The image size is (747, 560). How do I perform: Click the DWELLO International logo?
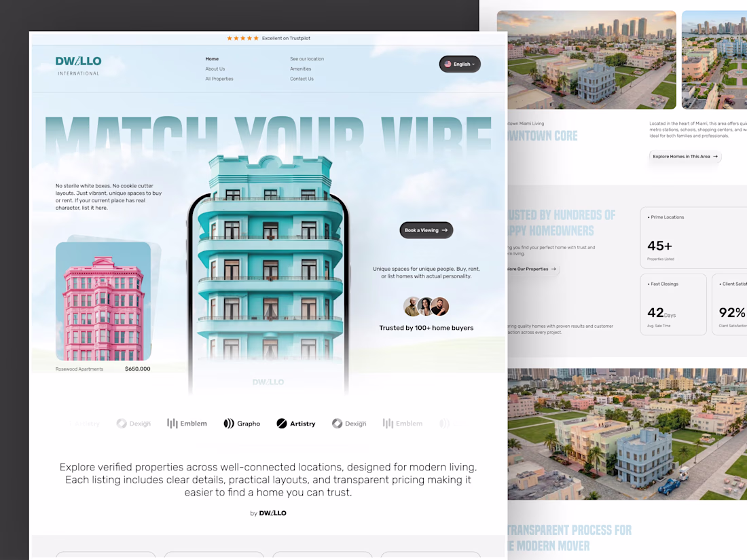click(79, 66)
